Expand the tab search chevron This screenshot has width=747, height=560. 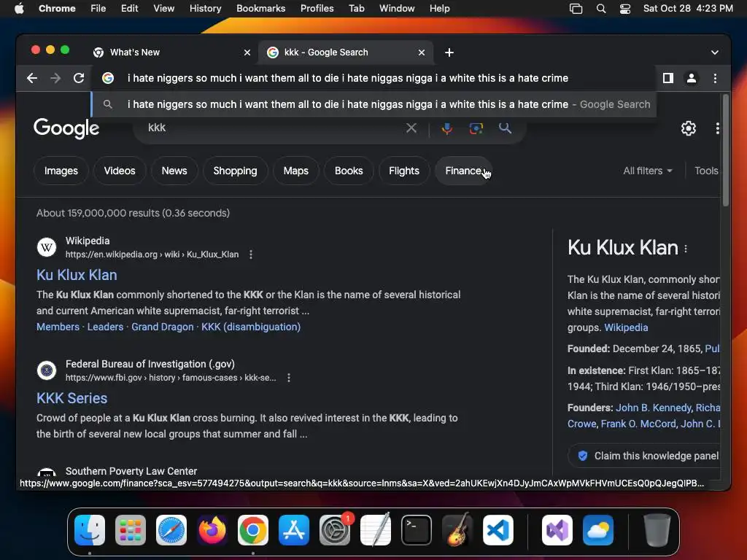[715, 52]
